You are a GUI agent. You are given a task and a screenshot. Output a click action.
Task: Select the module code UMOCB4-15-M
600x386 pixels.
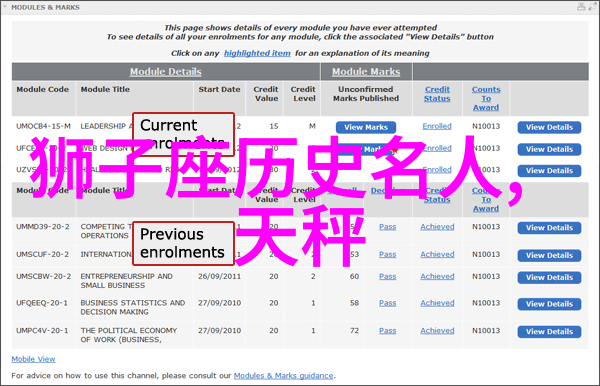[43, 126]
